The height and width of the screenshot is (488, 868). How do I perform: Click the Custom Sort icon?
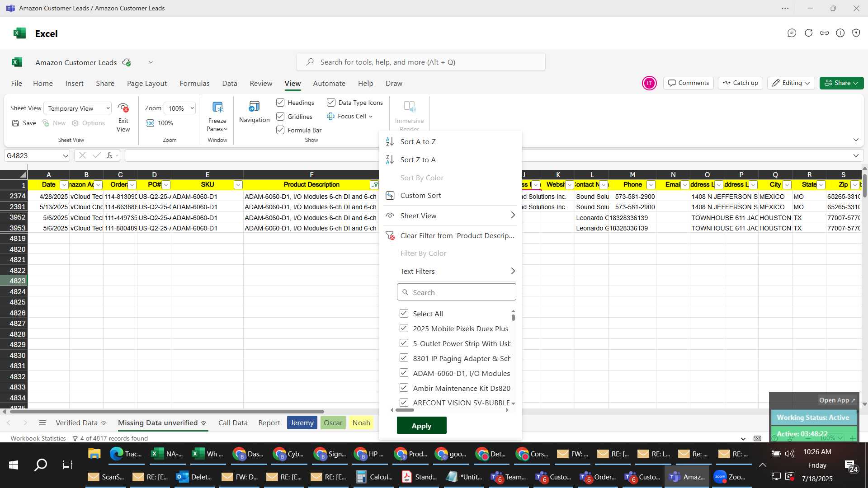pyautogui.click(x=390, y=195)
